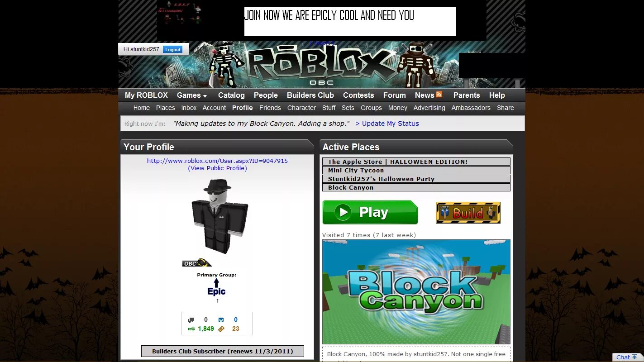644x362 pixels.
Task: Open My ROBLOX menu
Action: (x=146, y=95)
